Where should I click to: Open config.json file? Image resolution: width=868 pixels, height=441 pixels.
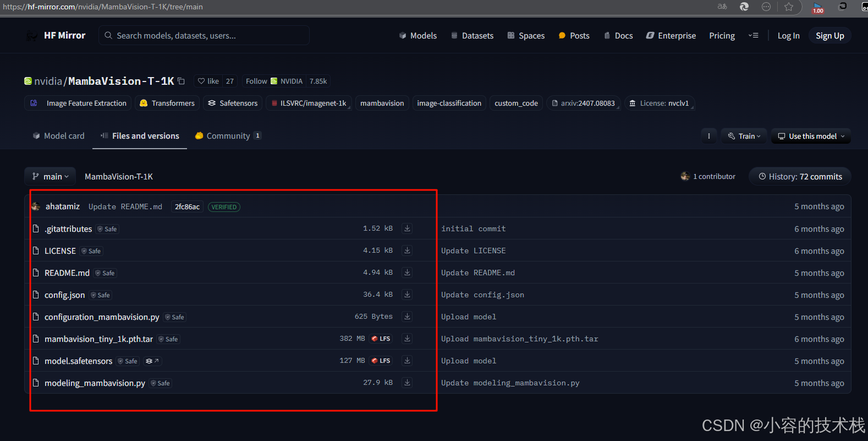pos(64,295)
